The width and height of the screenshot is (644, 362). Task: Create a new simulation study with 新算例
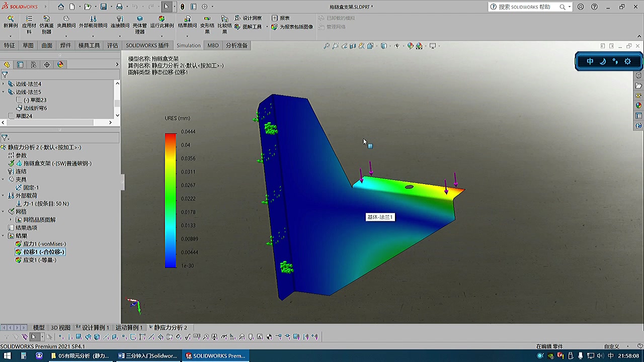(x=10, y=23)
